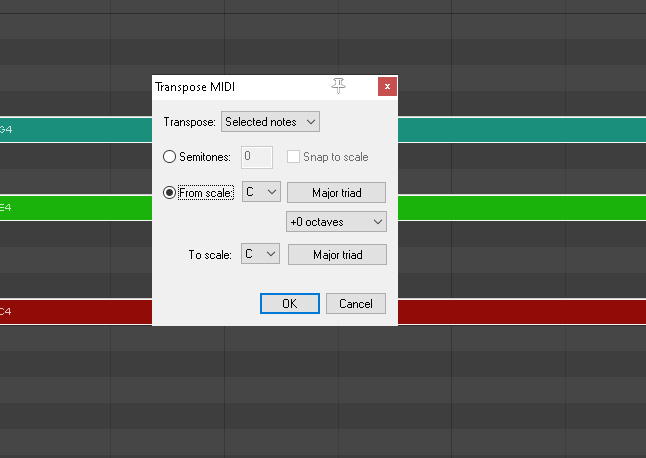Click the To scale Major triad button

337,255
